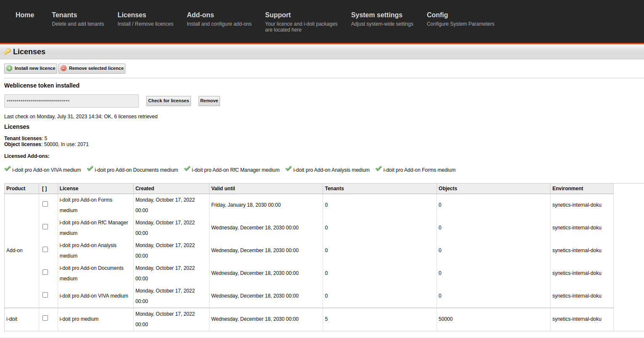Viewport: 644px width, 338px height.
Task: Open System settings in the top bar
Action: click(382, 19)
